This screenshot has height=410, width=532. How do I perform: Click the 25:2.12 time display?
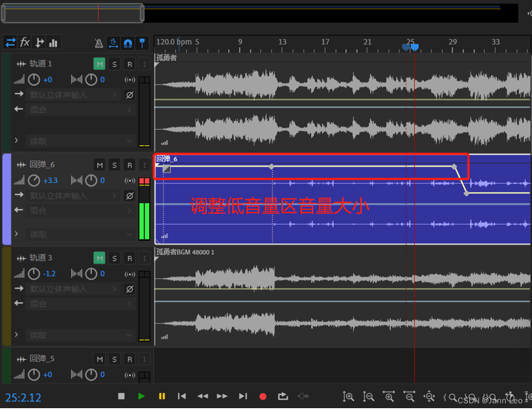23,397
